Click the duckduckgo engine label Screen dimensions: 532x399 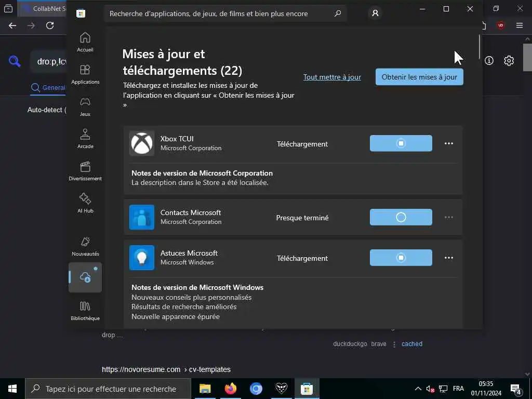(x=350, y=344)
